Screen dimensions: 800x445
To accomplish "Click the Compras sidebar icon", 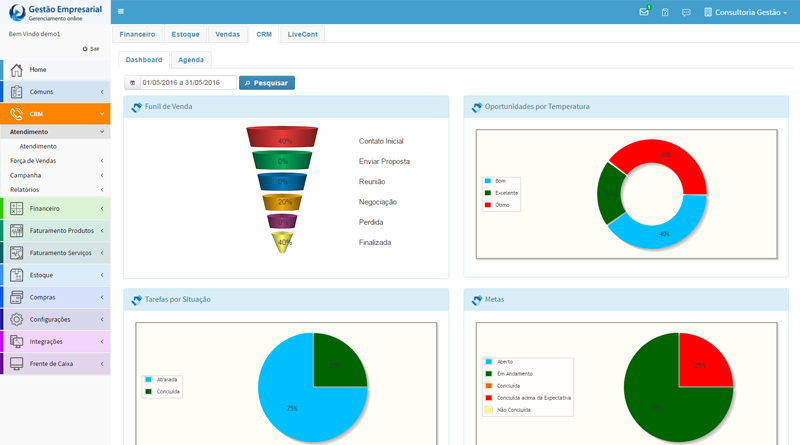I will (x=17, y=297).
